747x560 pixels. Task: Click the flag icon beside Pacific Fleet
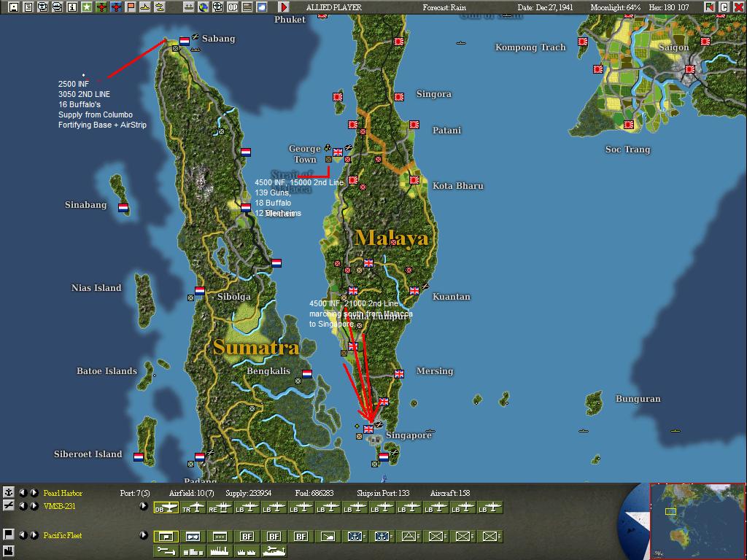pos(8,534)
